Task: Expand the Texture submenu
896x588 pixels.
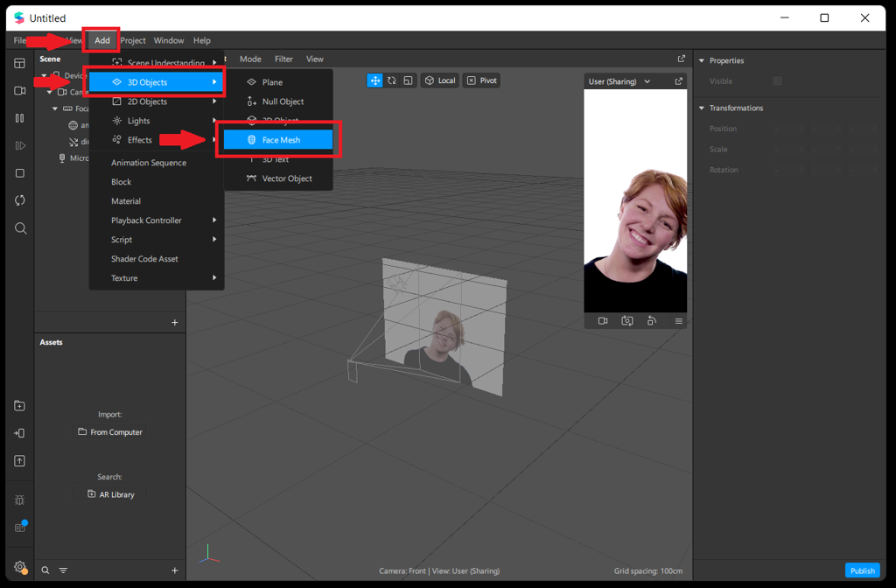Action: point(156,278)
